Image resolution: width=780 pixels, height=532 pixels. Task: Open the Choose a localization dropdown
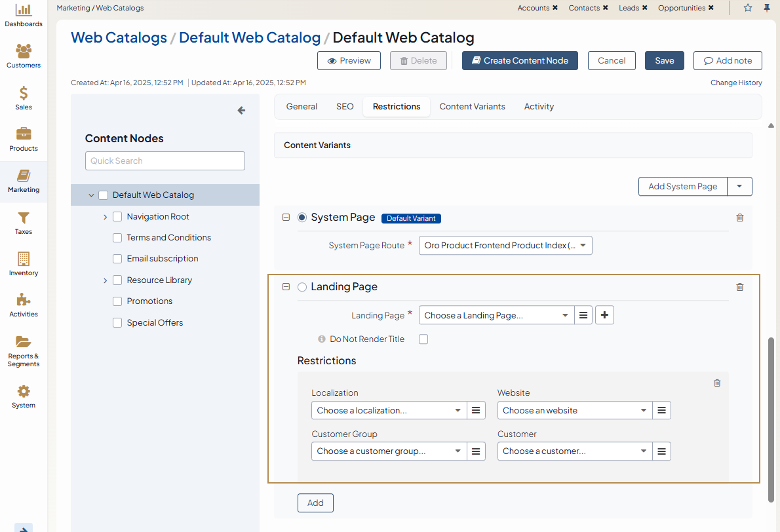coord(388,411)
